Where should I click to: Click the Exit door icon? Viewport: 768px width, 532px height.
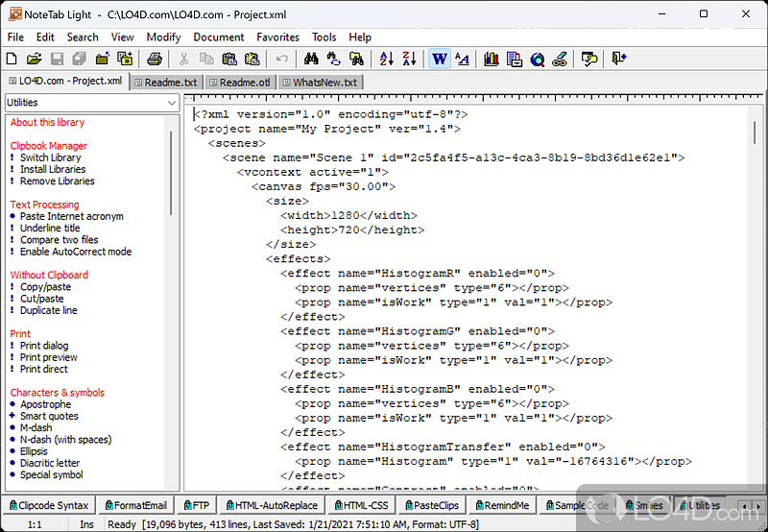pos(619,60)
